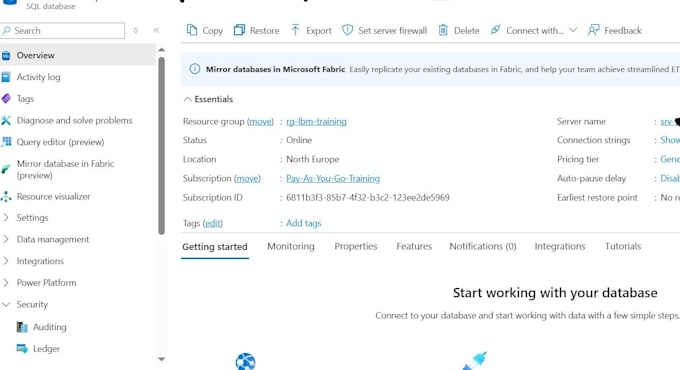Click the Pricing tier value link
The width and height of the screenshot is (680, 370).
point(670,159)
